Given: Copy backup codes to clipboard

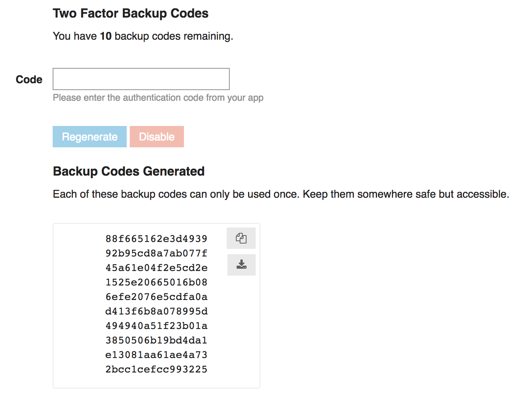Looking at the screenshot, I should pos(241,238).
